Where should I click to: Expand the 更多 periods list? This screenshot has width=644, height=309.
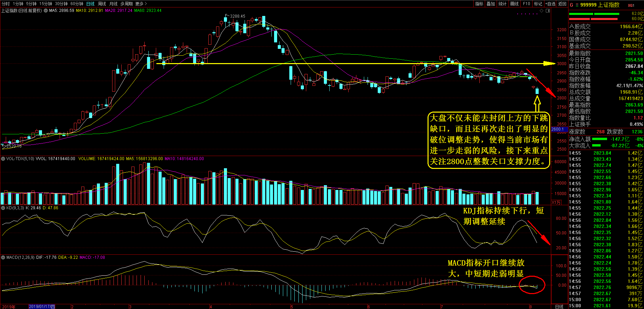pos(141,4)
